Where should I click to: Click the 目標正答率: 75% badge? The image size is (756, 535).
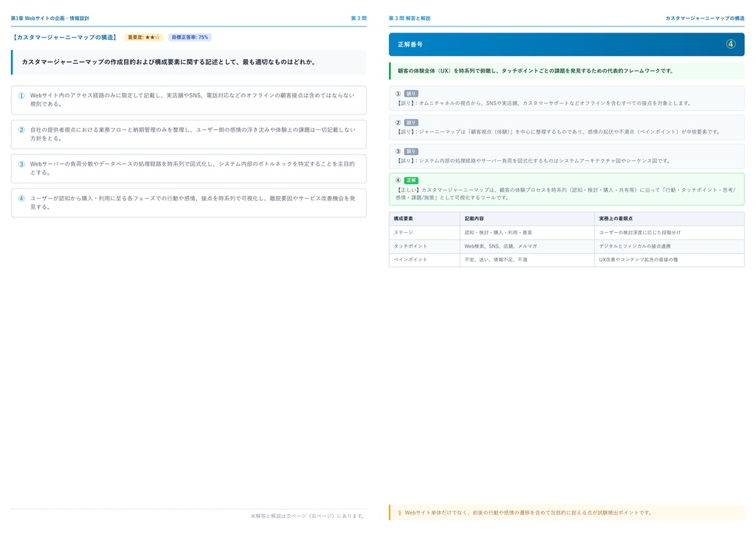pos(190,37)
